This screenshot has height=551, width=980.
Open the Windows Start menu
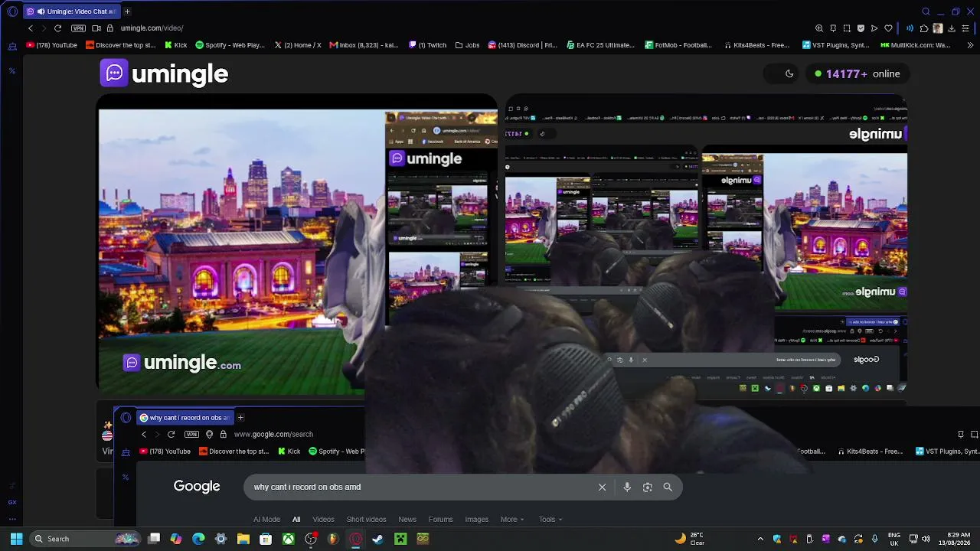point(16,539)
